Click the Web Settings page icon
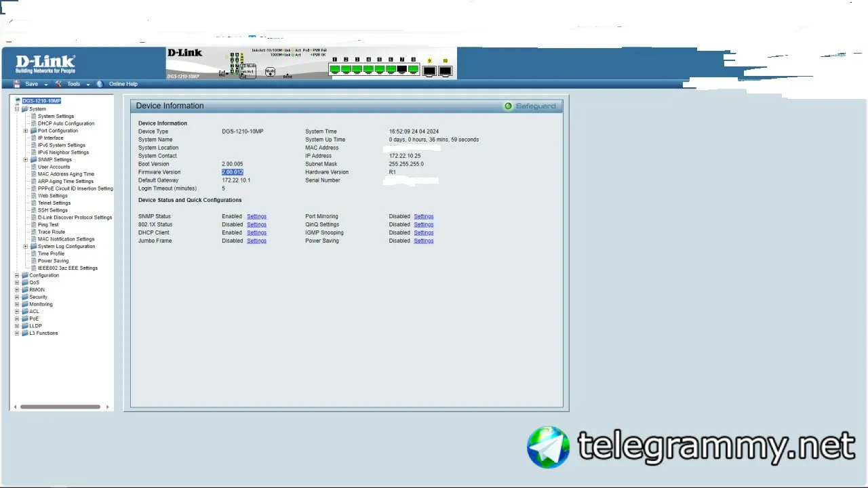868x488 pixels. pos(33,196)
